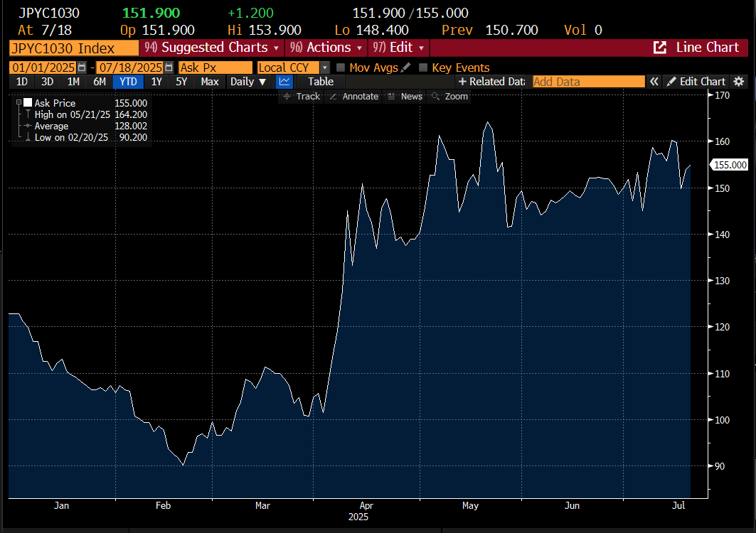Screen dimensions: 756x533
Task: Open the Actions dropdown menu
Action: (326, 48)
